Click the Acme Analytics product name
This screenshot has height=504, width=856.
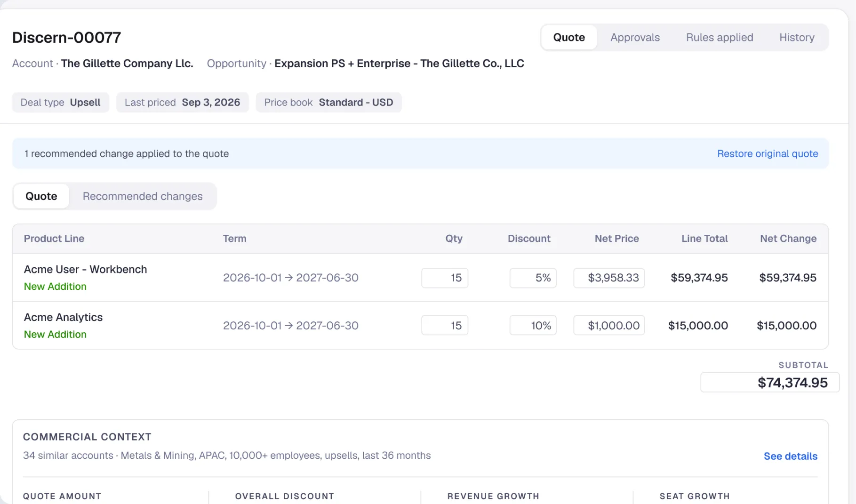[x=63, y=317]
